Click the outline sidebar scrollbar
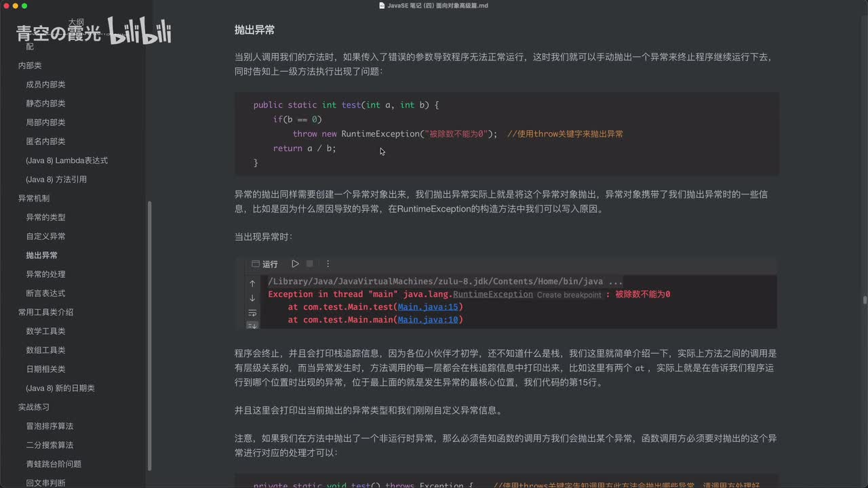 pyautogui.click(x=149, y=337)
